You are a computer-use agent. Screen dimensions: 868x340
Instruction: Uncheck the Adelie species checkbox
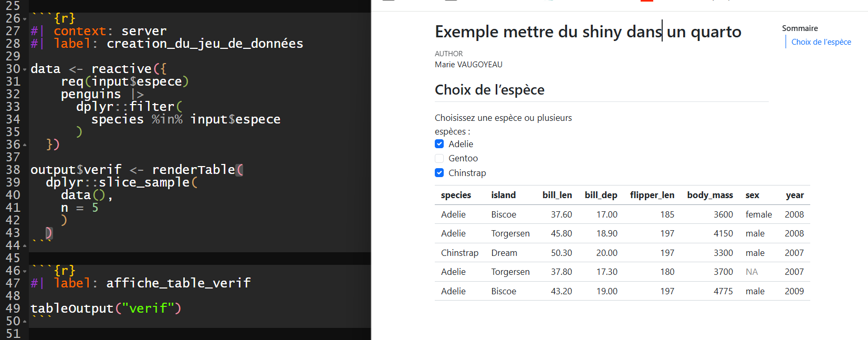pos(440,144)
